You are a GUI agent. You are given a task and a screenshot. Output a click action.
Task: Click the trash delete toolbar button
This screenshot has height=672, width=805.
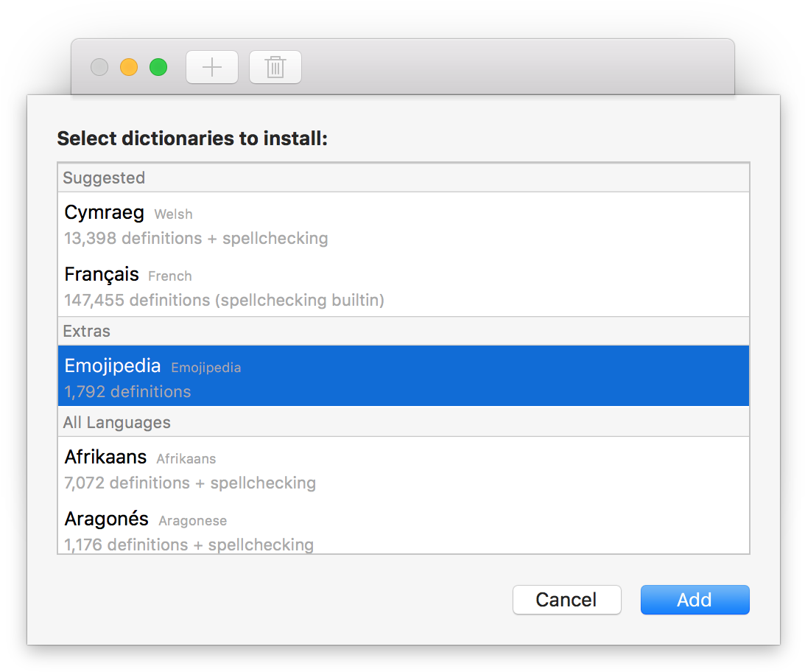click(x=275, y=67)
